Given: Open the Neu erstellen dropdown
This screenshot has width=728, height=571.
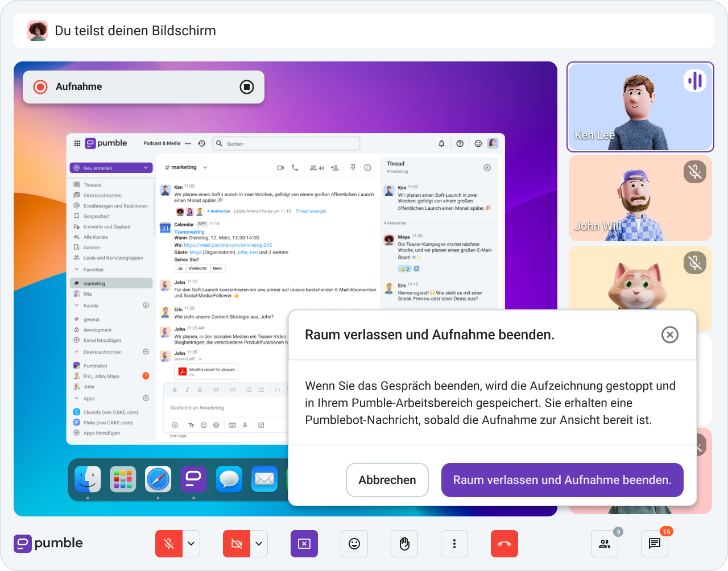Looking at the screenshot, I should point(111,168).
